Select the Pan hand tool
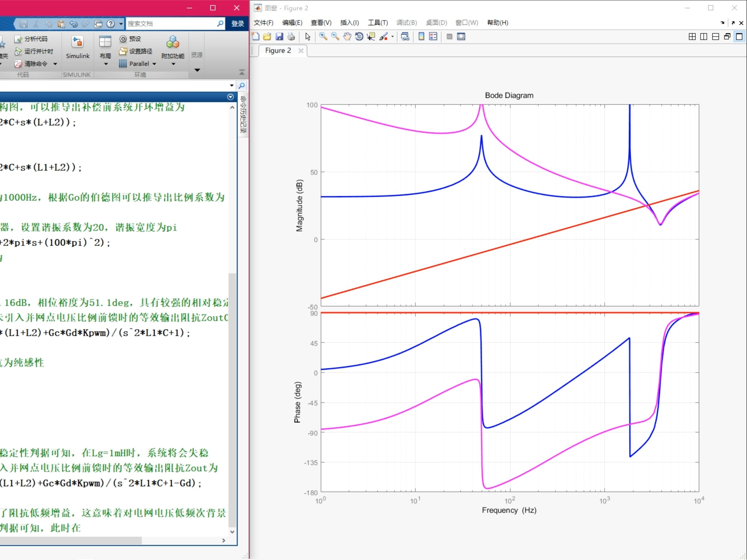 (x=347, y=37)
